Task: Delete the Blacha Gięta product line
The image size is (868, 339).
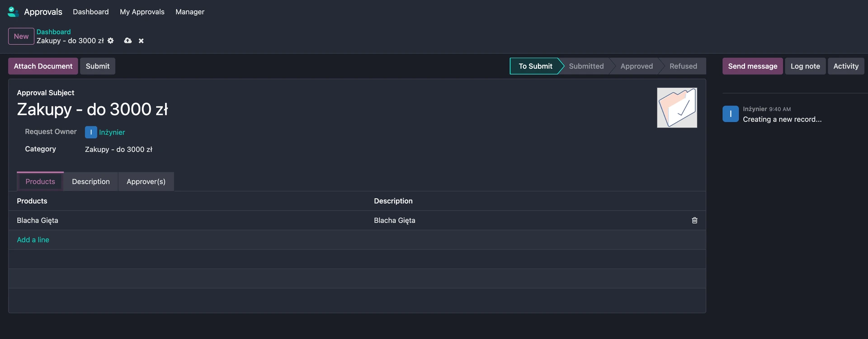Action: coord(694,220)
